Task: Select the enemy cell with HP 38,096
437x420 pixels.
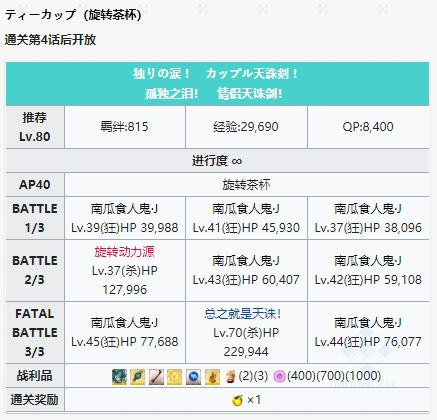Action: (368, 218)
